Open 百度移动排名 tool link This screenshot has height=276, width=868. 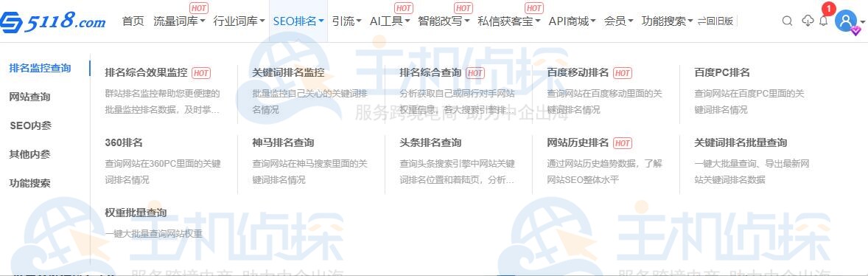click(x=578, y=72)
